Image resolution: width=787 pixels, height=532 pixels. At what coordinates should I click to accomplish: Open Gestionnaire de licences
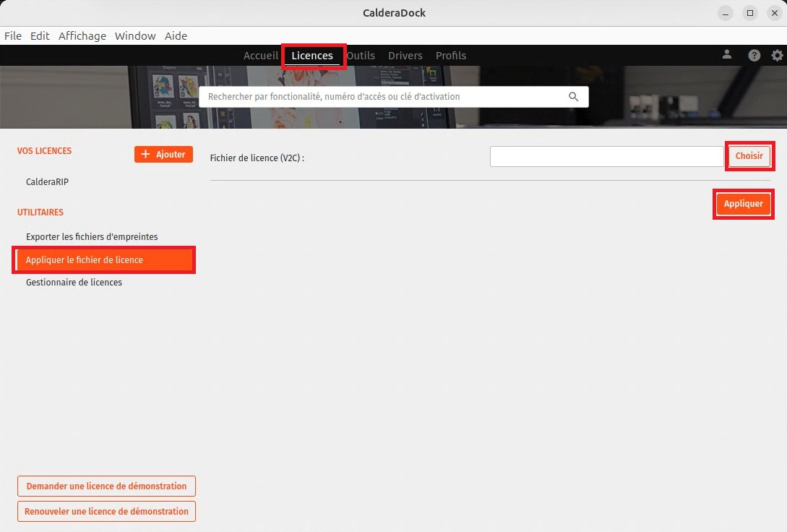click(74, 283)
